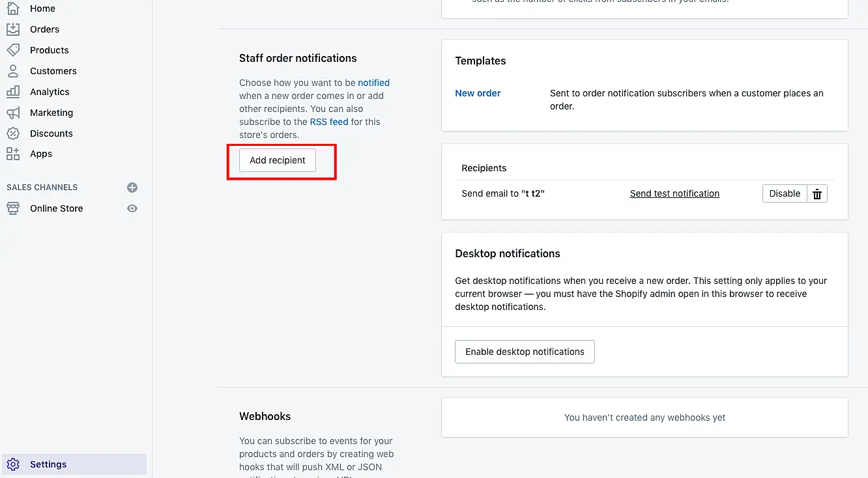Click the Add recipient button
Viewport: 868px width, 478px height.
click(278, 160)
